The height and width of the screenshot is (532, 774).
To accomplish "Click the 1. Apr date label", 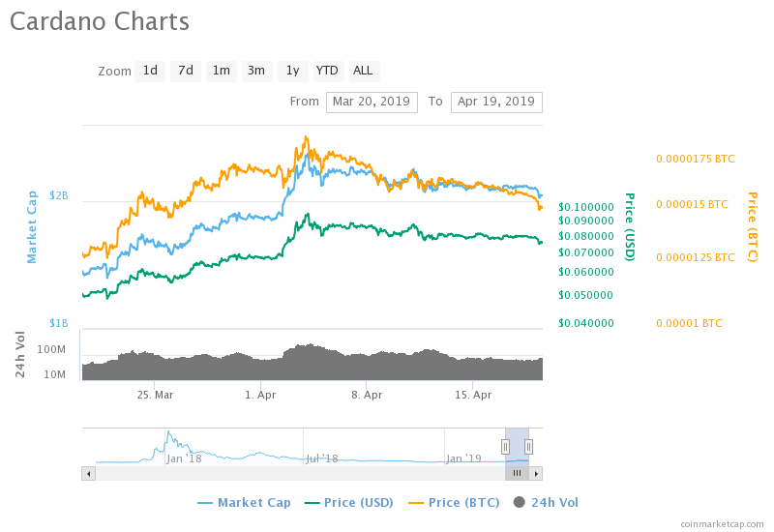I will 260,395.
